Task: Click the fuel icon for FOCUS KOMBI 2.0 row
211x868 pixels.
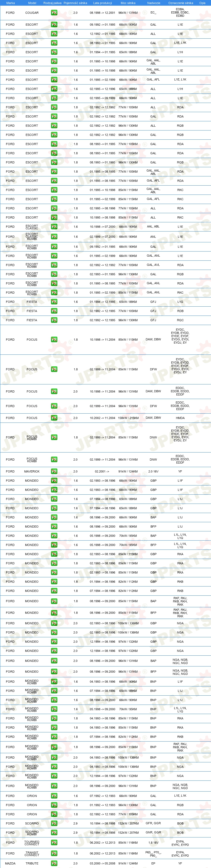Action: pos(54,460)
